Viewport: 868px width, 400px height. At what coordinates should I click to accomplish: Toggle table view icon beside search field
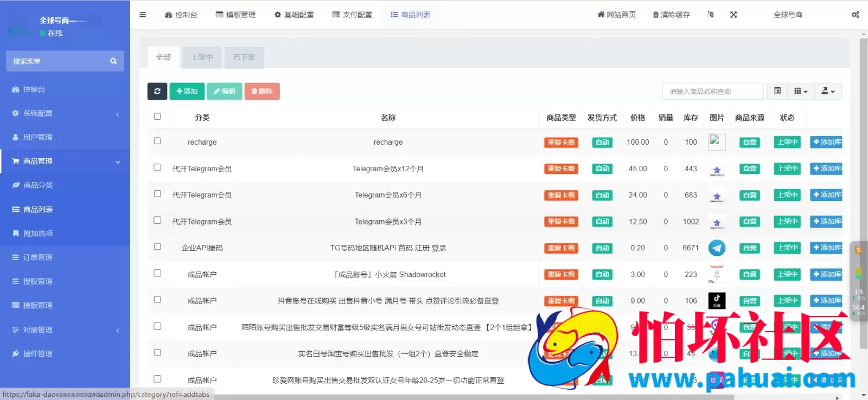tap(777, 91)
